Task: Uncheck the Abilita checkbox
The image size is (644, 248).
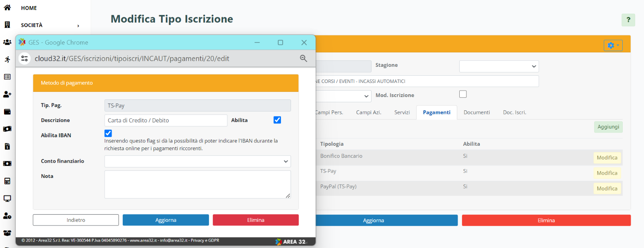Action: [x=277, y=120]
